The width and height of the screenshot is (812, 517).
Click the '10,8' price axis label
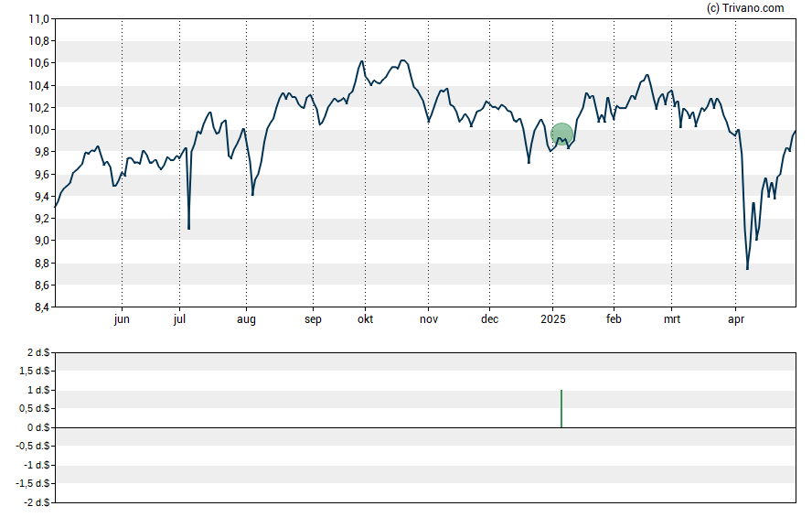38,41
